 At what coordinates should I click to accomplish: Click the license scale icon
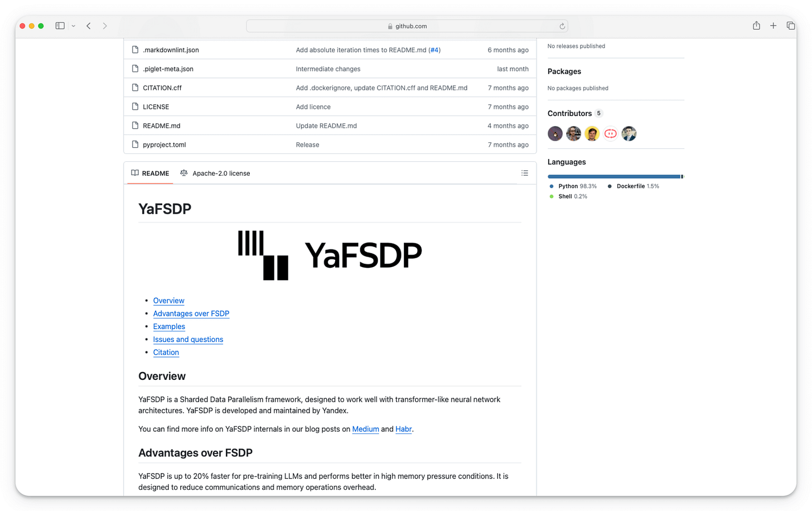[x=183, y=173]
